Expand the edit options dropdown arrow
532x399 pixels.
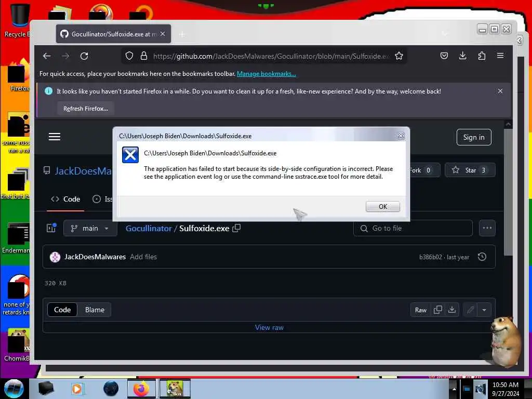[x=484, y=310]
